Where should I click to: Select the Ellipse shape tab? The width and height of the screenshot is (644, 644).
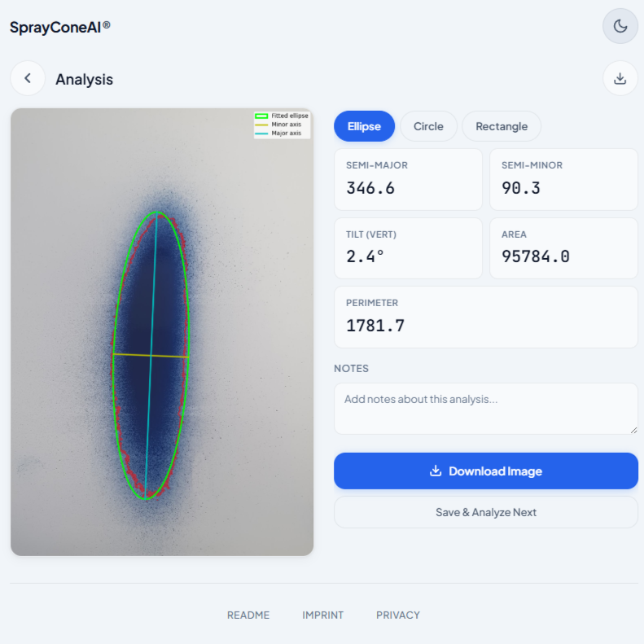364,126
